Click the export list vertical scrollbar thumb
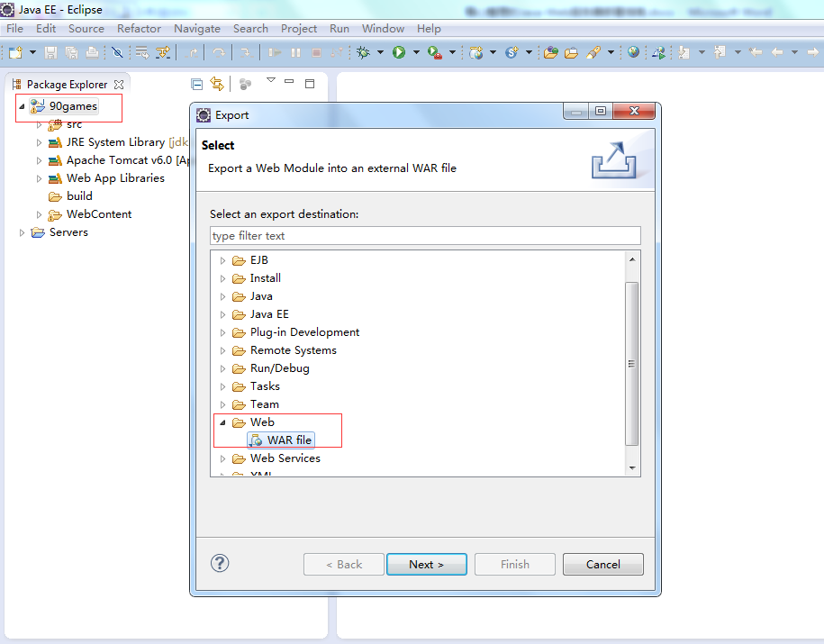 (x=631, y=363)
